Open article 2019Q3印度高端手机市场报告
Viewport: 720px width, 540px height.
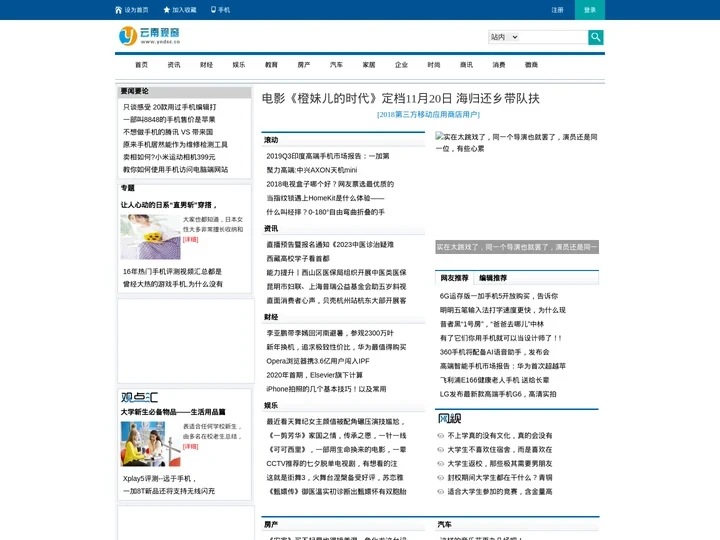328,156
